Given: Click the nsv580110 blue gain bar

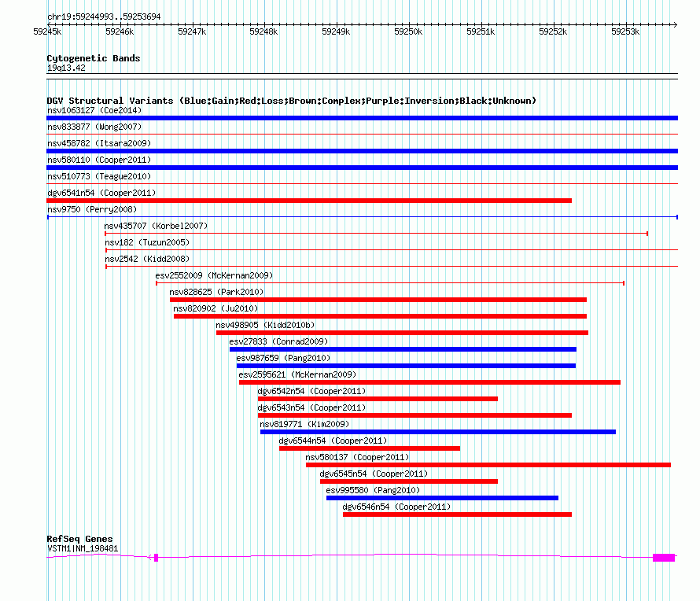Looking at the screenshot, I should [x=362, y=168].
